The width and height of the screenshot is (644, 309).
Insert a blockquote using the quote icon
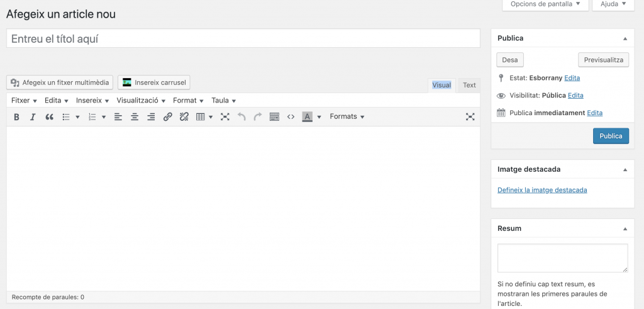coord(50,117)
